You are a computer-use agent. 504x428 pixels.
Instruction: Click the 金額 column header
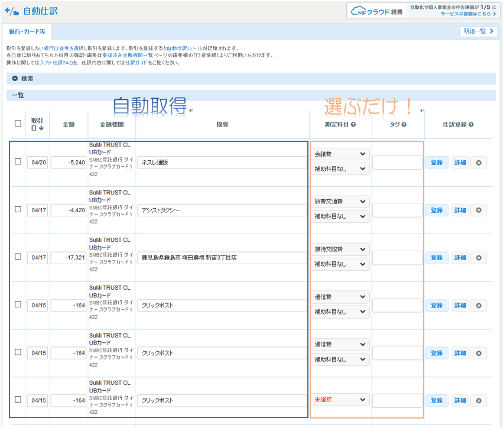(69, 125)
